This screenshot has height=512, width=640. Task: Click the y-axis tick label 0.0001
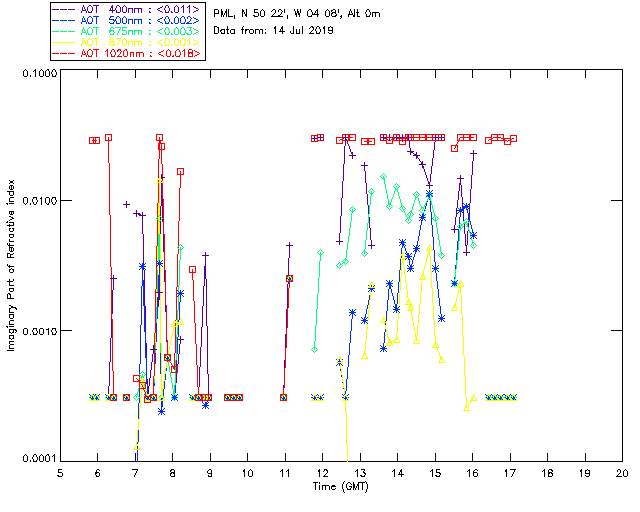click(40, 459)
